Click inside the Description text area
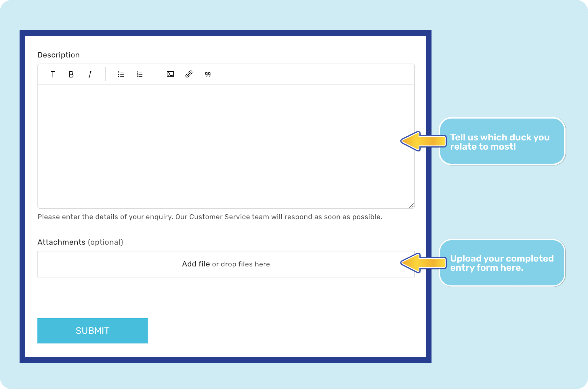The width and height of the screenshot is (588, 389). pos(226,146)
